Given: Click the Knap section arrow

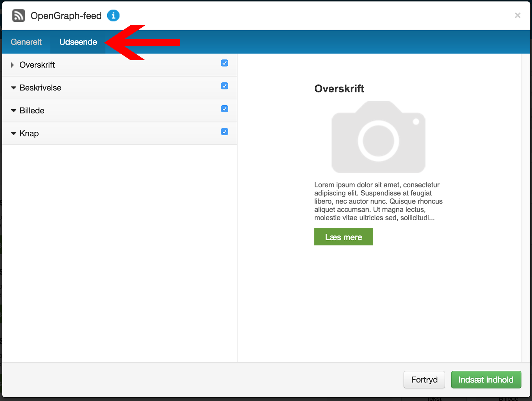Looking at the screenshot, I should (13, 134).
